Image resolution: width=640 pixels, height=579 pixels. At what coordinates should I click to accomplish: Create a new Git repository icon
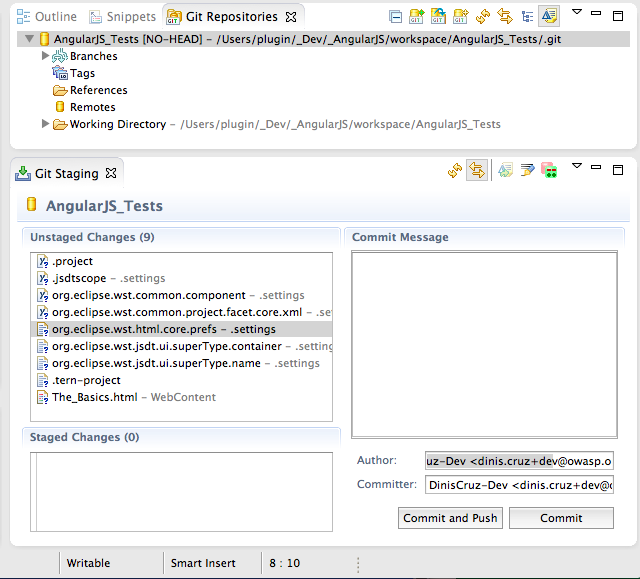(460, 17)
